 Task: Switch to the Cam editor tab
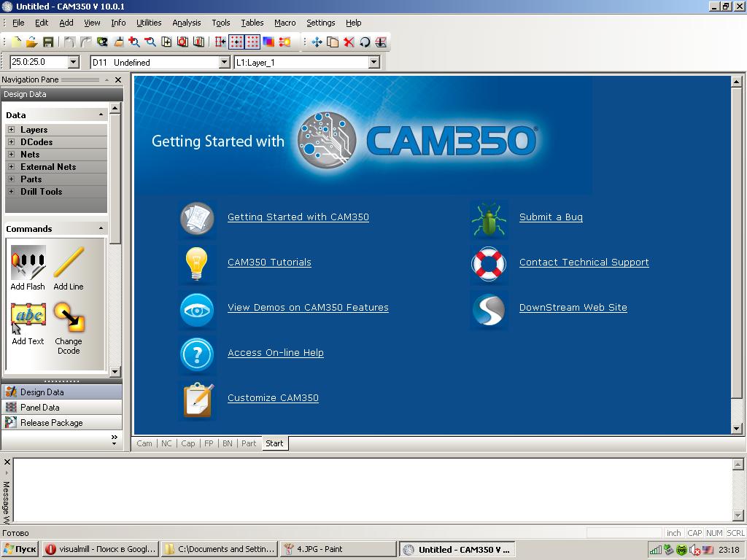pyautogui.click(x=144, y=443)
